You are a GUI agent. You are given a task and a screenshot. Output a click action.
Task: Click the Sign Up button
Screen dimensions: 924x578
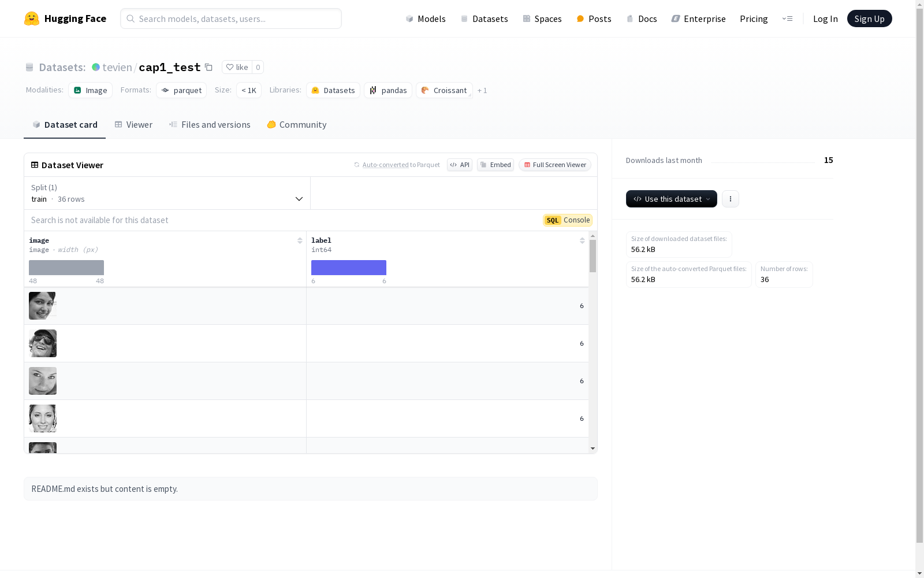coord(869,18)
